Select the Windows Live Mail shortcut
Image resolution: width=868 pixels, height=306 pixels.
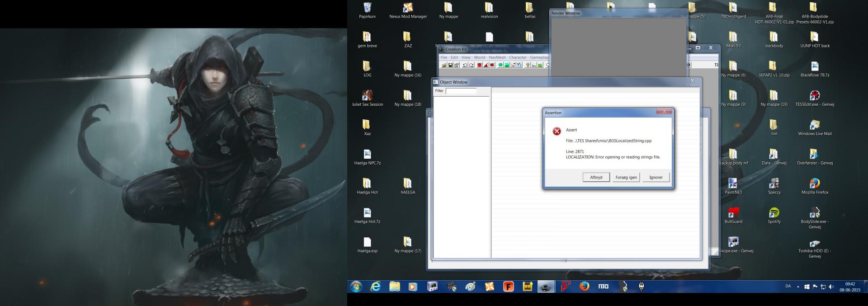[815, 128]
